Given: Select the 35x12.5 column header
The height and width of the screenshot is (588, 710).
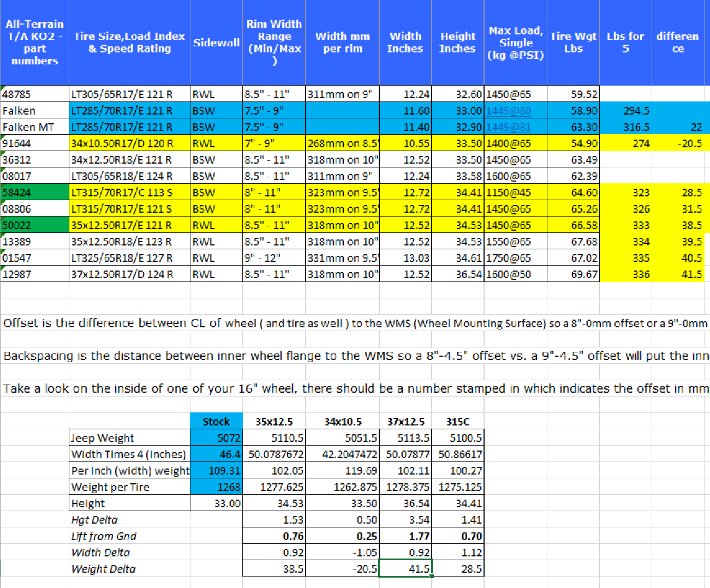Looking at the screenshot, I should pos(274,422).
